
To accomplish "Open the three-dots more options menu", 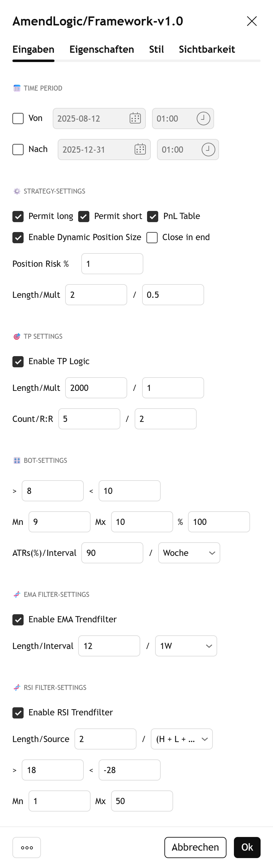I will click(27, 847).
